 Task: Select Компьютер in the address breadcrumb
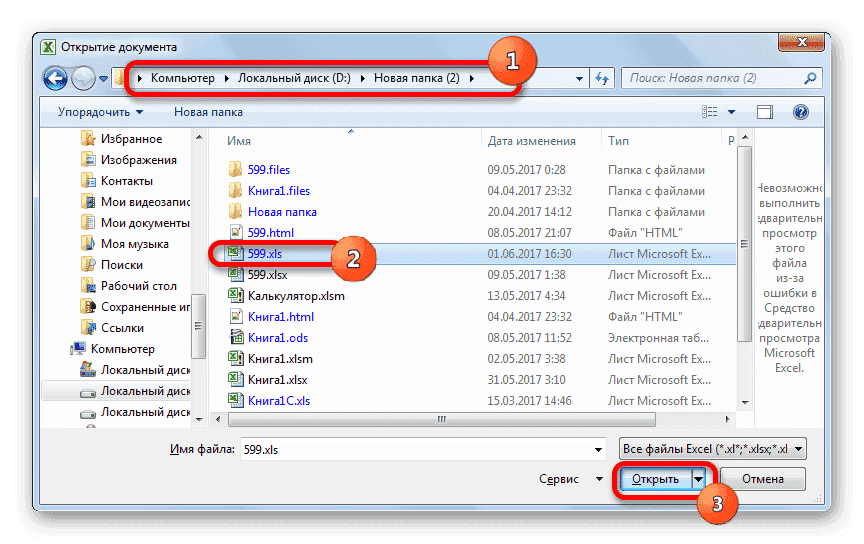[182, 78]
